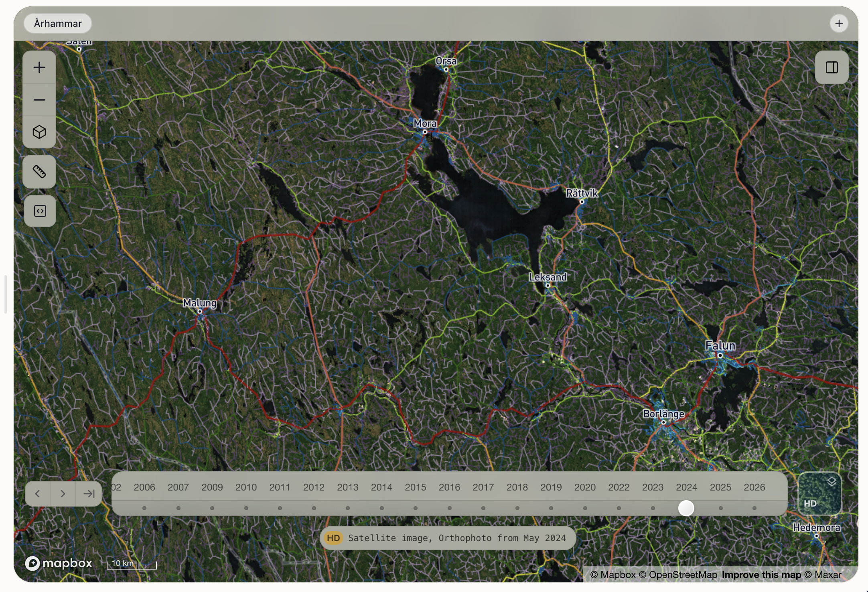Select year 2010 on the timeline
Viewport: 868px width, 592px height.
246,487
